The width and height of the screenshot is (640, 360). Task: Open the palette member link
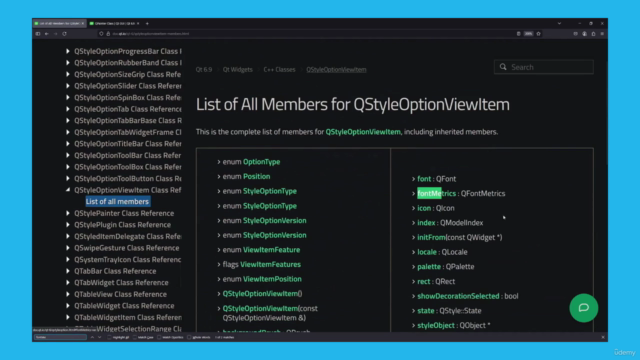[429, 267]
